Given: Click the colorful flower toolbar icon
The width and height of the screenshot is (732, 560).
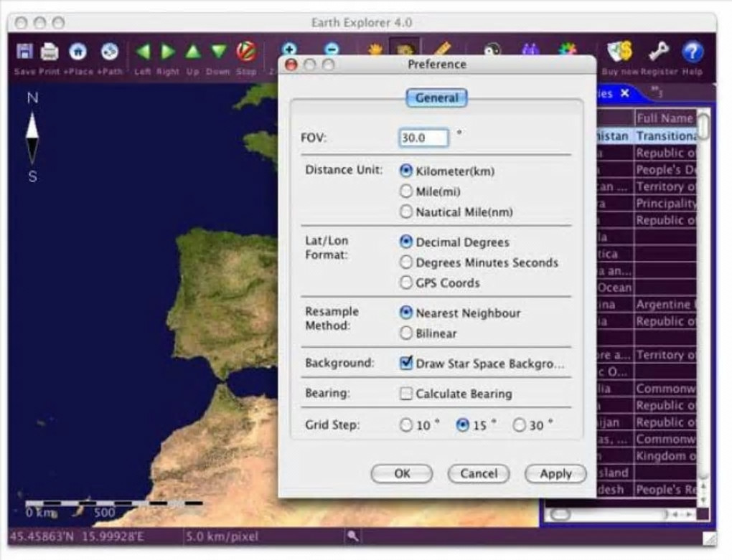Looking at the screenshot, I should (x=568, y=49).
